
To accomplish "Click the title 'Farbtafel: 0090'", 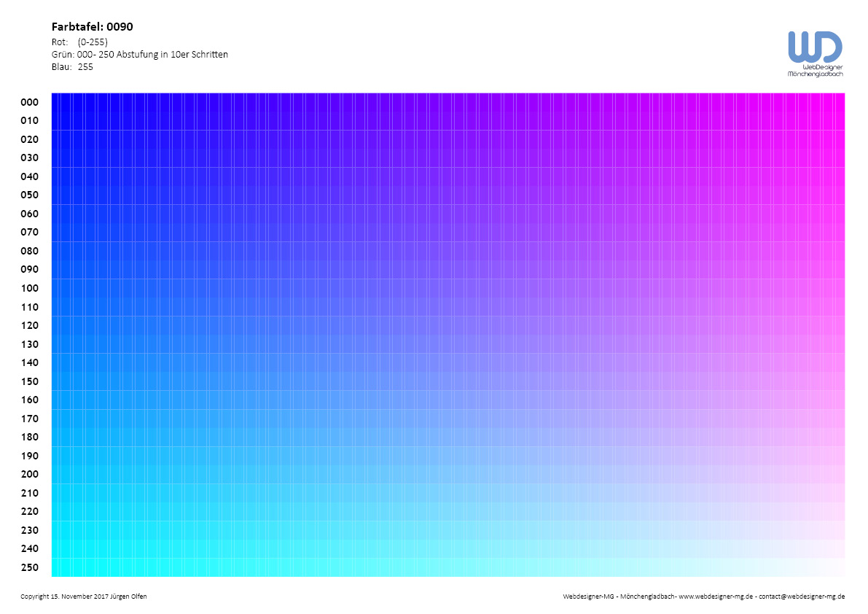I will pos(92,26).
